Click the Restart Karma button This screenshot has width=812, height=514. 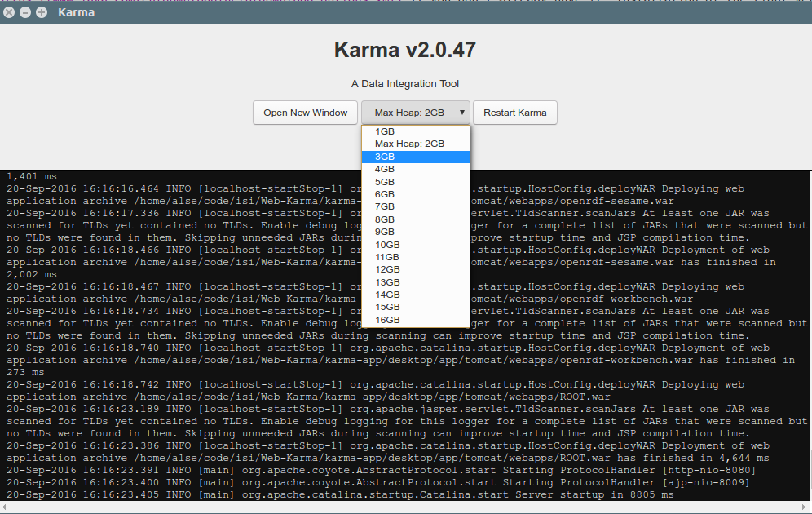pyautogui.click(x=514, y=113)
